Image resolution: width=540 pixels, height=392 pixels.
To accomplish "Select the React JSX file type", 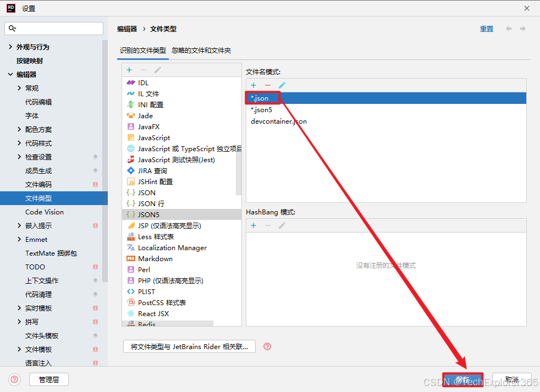I will tap(181, 313).
